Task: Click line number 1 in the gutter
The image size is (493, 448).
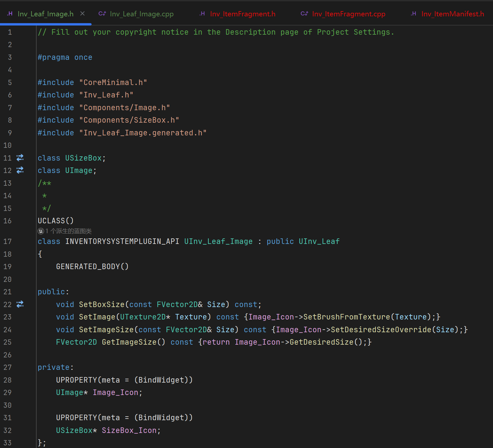Action: point(10,32)
